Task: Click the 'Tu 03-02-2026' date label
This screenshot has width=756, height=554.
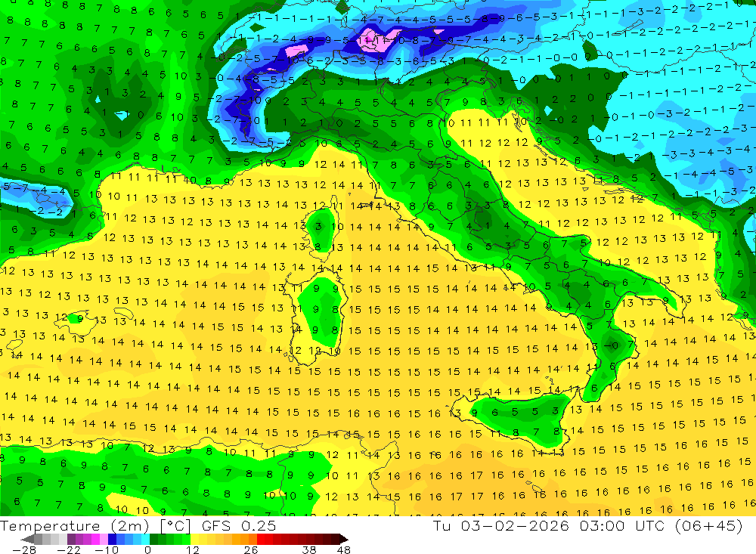Action: [x=500, y=525]
